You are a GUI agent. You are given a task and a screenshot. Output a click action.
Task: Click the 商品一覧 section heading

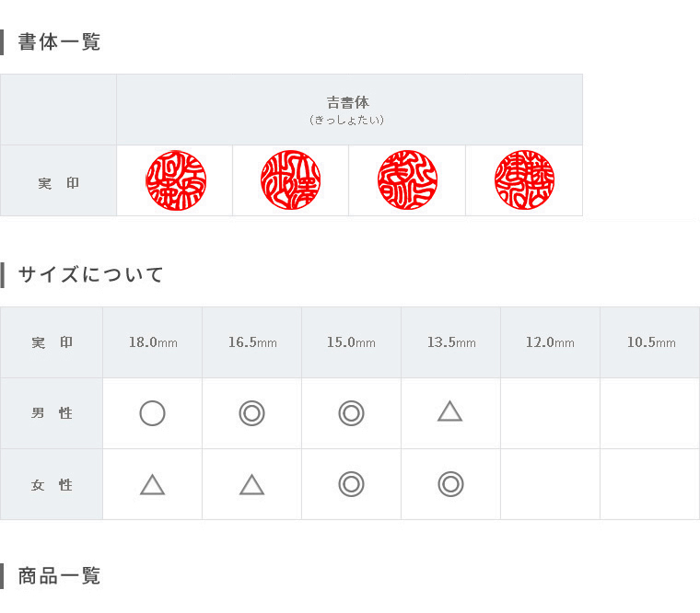tap(59, 576)
